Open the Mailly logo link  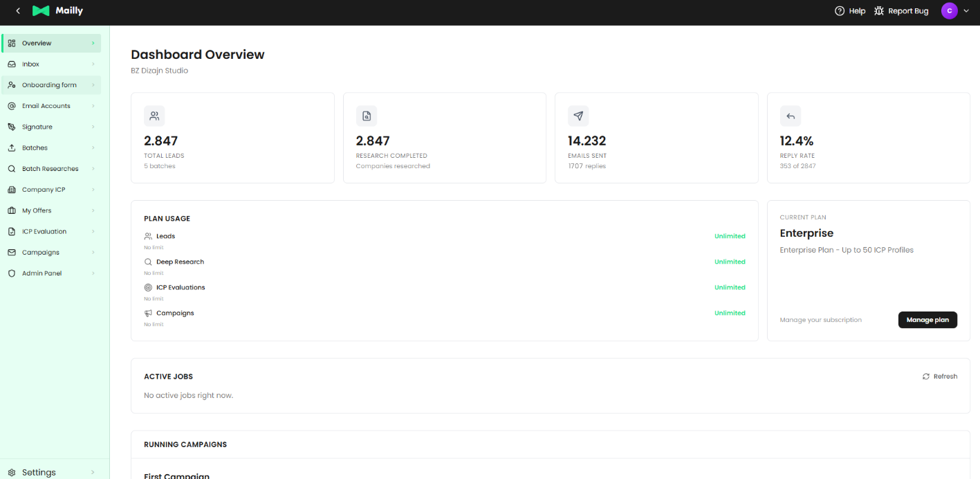click(58, 10)
